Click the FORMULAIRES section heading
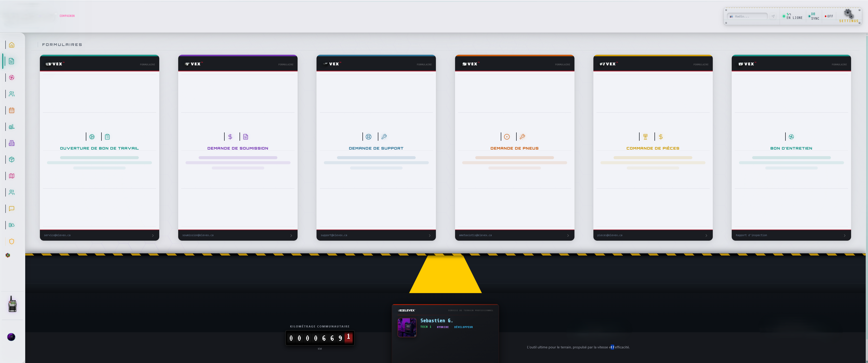This screenshot has height=363, width=868. pyautogui.click(x=62, y=44)
